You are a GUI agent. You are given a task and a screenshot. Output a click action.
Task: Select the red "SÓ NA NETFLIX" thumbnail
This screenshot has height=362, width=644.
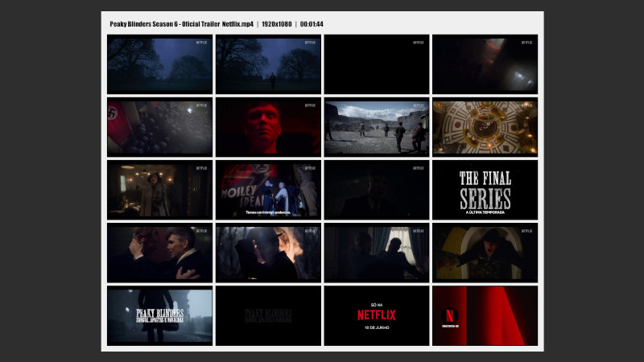tap(376, 315)
